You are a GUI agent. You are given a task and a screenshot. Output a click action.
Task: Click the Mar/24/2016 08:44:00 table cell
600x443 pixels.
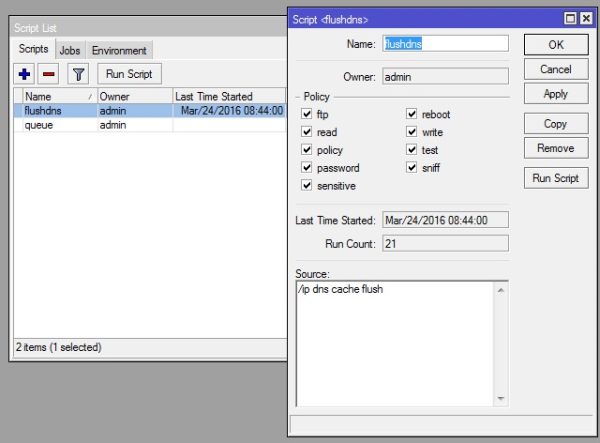232,111
